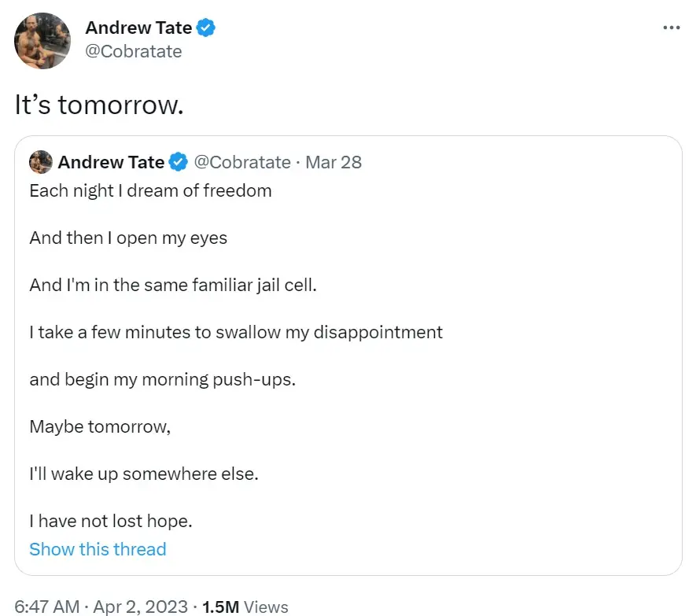Click the quoted tweet's small profile avatar
This screenshot has width=700, height=616.
(41, 162)
